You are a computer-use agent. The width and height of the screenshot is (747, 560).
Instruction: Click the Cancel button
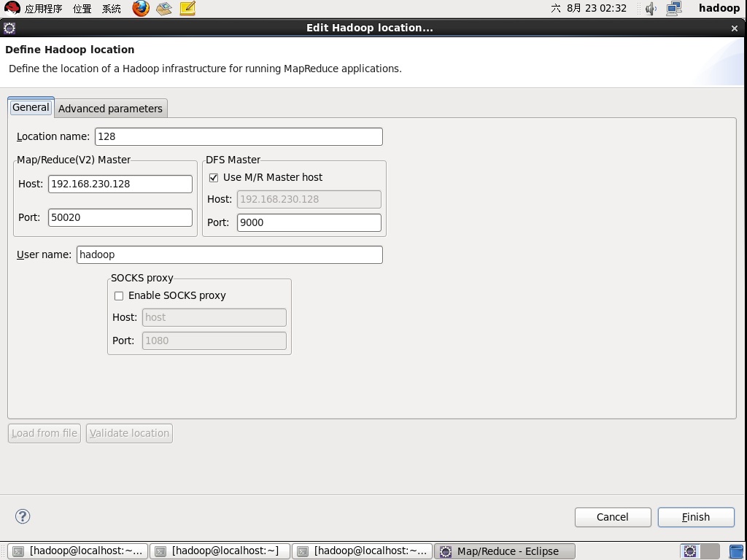tap(612, 517)
